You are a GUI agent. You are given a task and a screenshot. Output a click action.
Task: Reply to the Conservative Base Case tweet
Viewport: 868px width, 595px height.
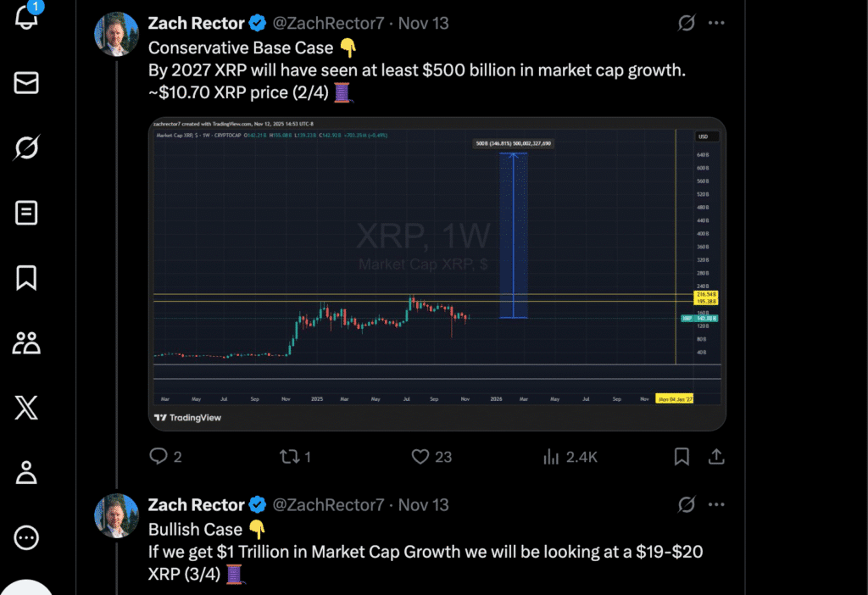(159, 457)
